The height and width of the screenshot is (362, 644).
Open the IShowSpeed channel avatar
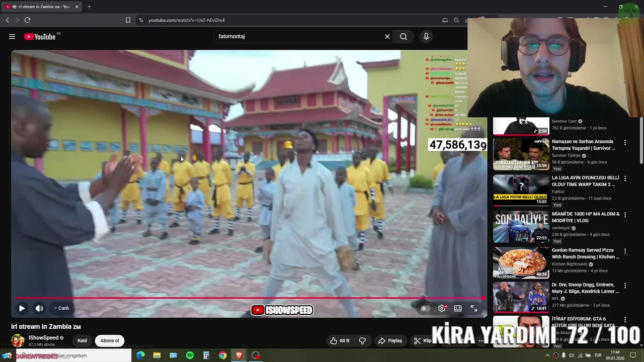(x=18, y=340)
